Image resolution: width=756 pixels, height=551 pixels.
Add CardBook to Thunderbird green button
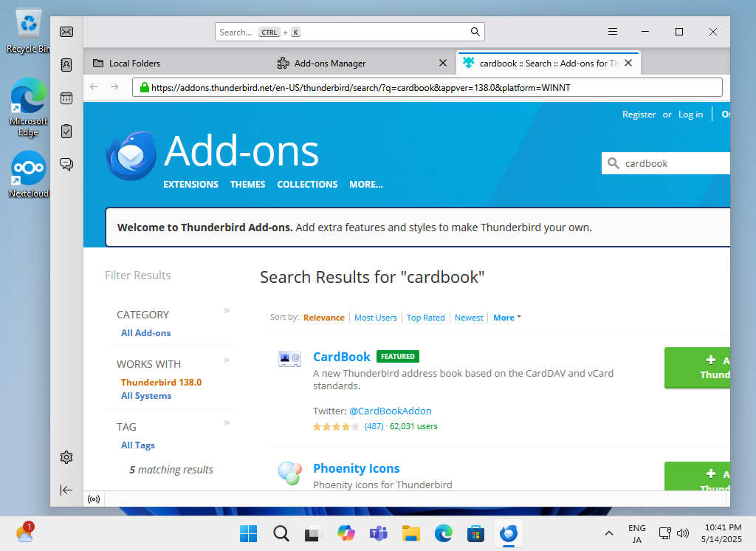pos(697,368)
